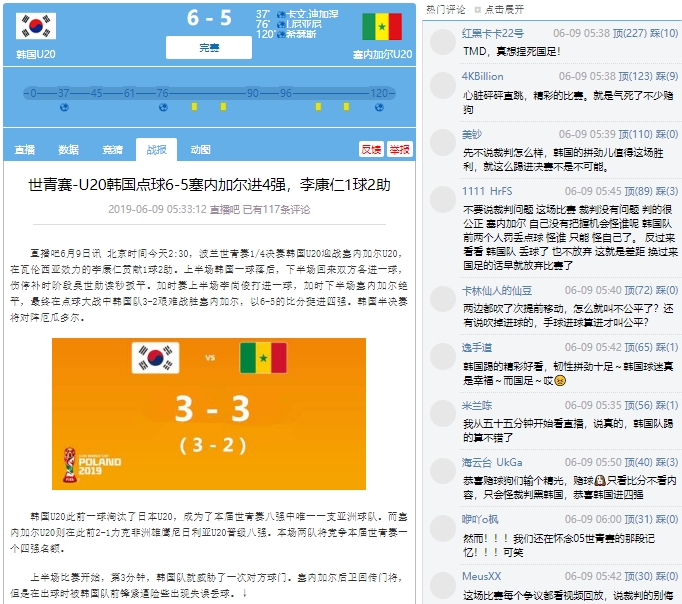Click the Senegal flag in the header

tap(382, 26)
